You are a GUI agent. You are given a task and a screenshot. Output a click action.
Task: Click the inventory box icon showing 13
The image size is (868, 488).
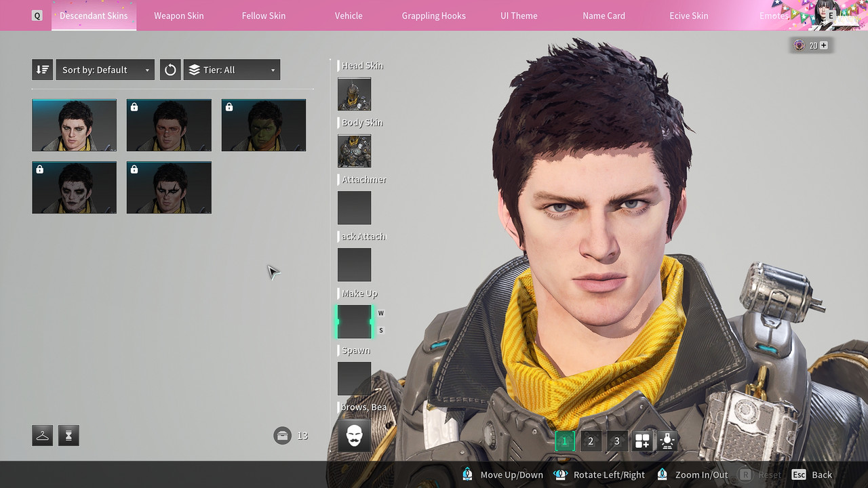[283, 435]
